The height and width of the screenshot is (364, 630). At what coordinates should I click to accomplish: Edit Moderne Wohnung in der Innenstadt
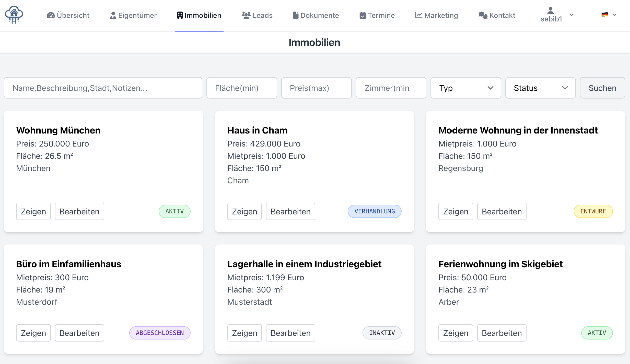pos(502,211)
